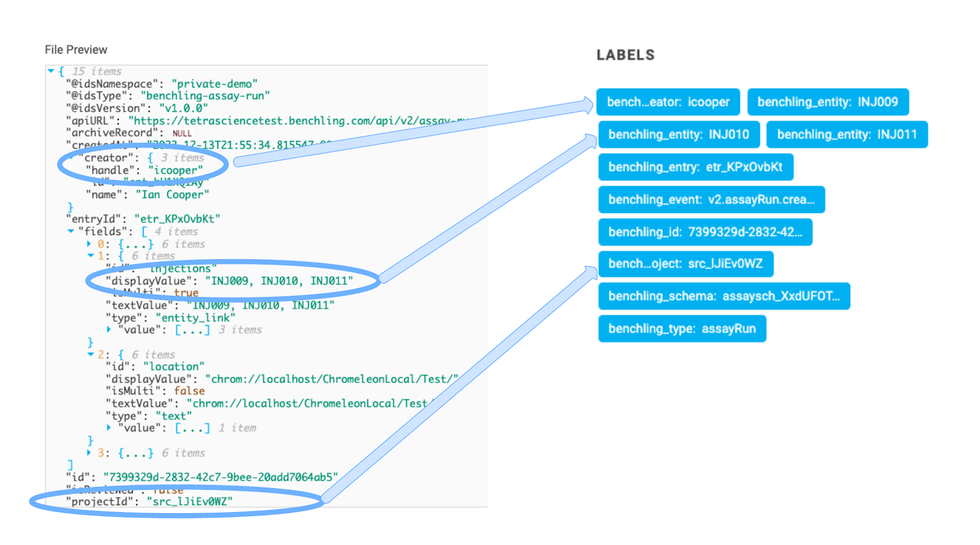Select the benchling_entity: INJ009 label
This screenshot has width=980, height=545.
(828, 102)
